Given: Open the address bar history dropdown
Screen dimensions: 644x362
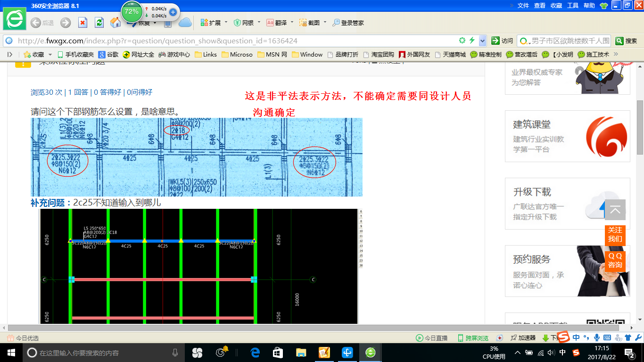Looking at the screenshot, I should pyautogui.click(x=482, y=41).
